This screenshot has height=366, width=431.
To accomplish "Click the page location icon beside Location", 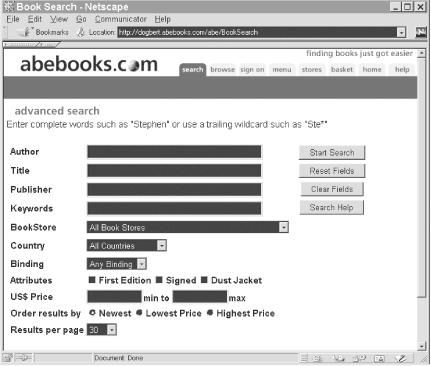I will point(81,32).
